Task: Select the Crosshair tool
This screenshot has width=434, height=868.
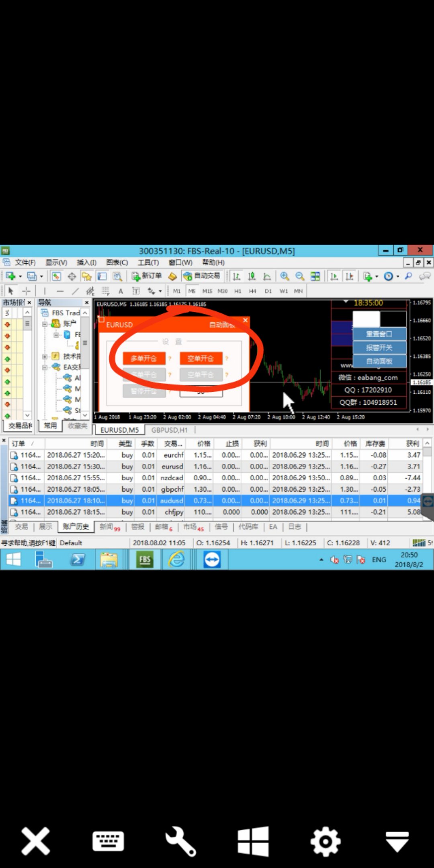Action: point(26,291)
